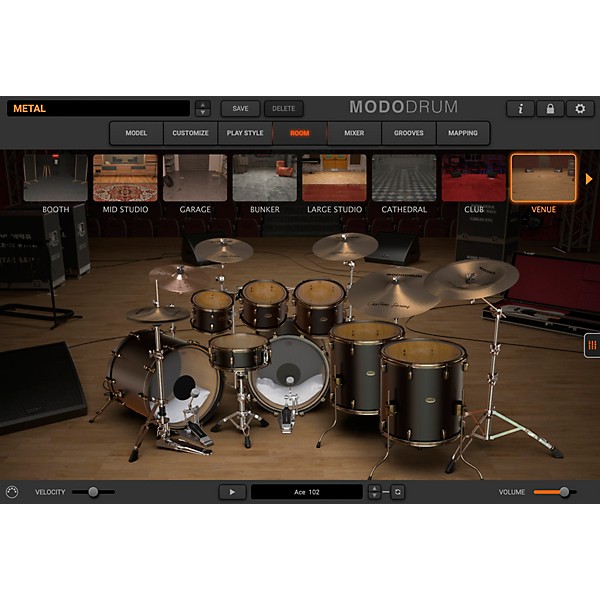
Task: Click the China cymbal on far right
Action: [x=471, y=279]
